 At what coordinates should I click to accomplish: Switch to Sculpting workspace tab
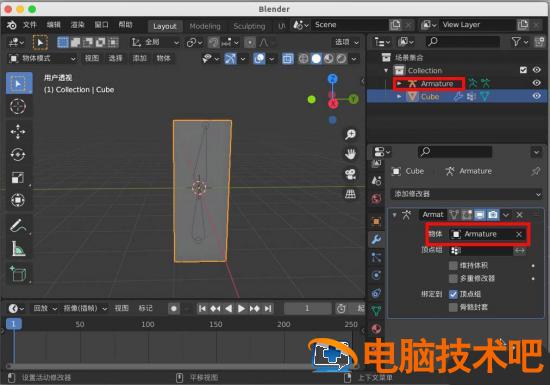click(x=249, y=26)
